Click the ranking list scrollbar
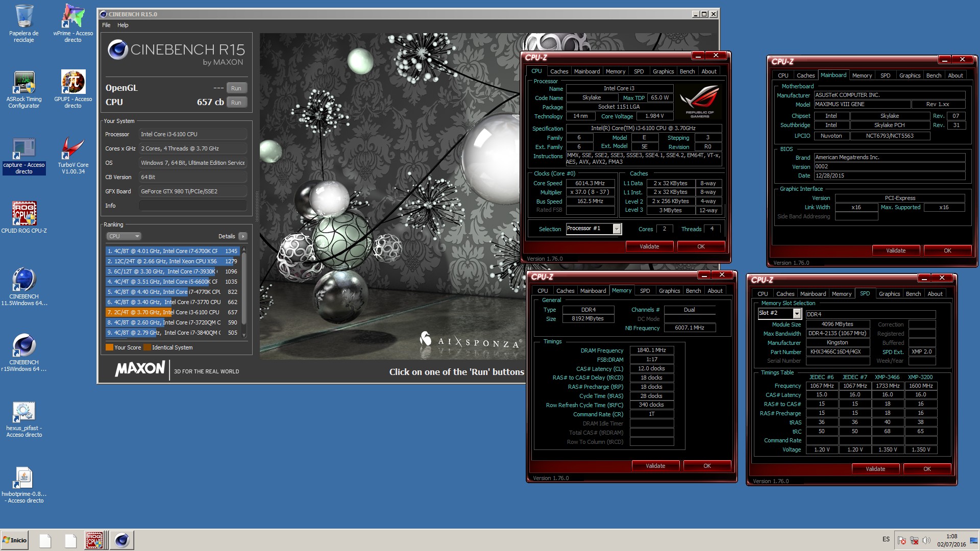980x551 pixels. click(244, 292)
